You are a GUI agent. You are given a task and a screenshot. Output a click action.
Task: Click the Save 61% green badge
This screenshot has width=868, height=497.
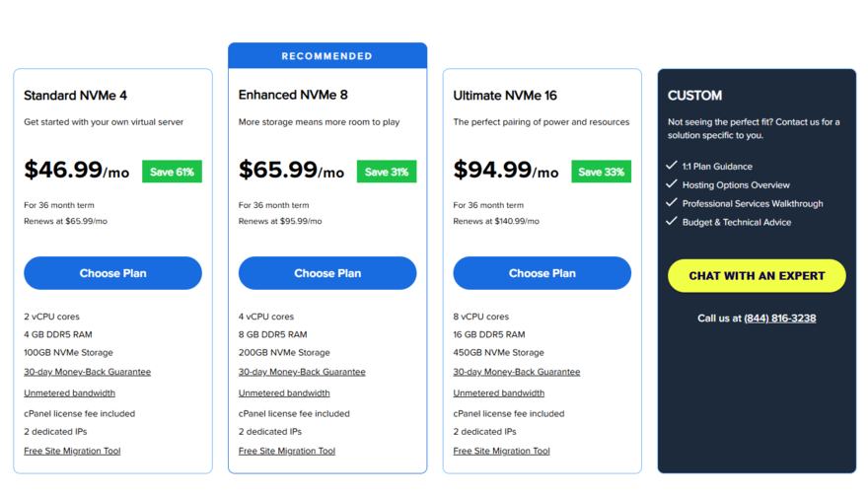pos(172,172)
